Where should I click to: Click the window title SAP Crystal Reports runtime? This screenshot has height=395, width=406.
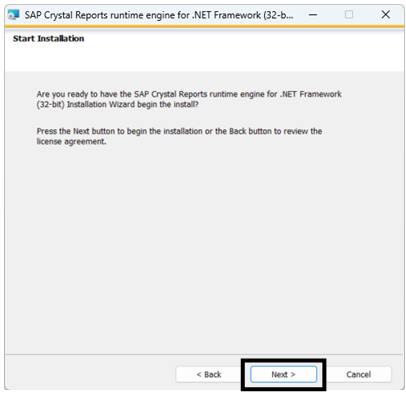coord(159,15)
